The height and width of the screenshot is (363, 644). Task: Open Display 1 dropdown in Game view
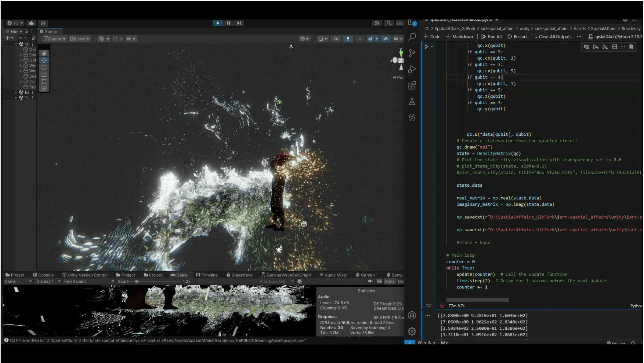49,281
